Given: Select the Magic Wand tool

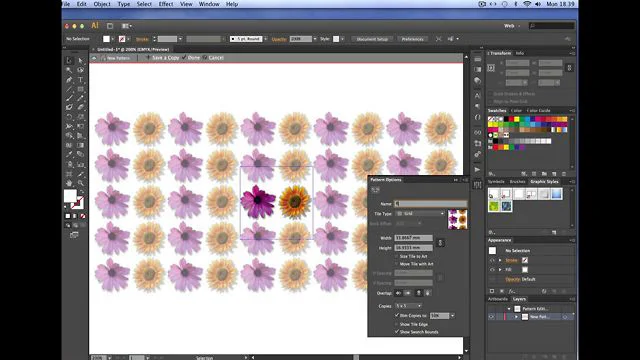Looking at the screenshot, I should click(x=69, y=70).
